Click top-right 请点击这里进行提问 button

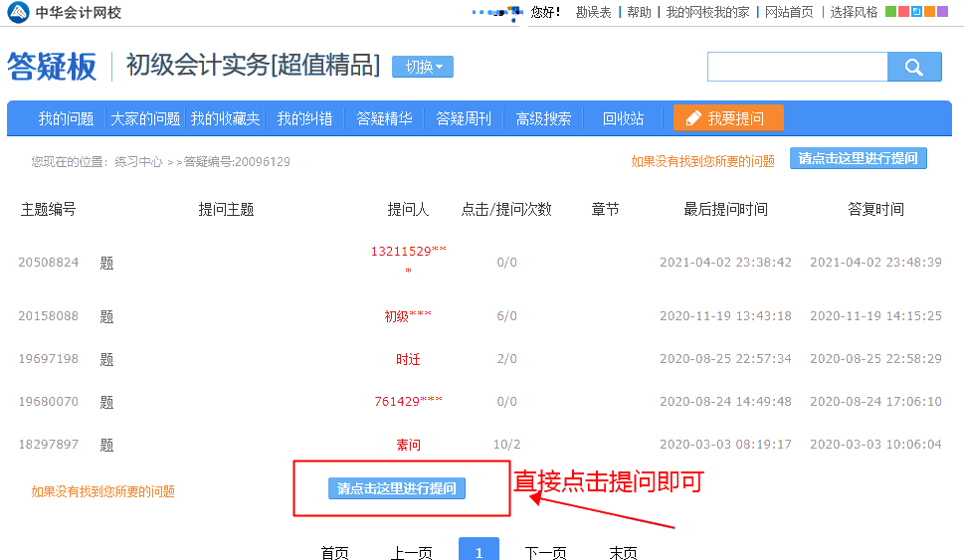(858, 158)
